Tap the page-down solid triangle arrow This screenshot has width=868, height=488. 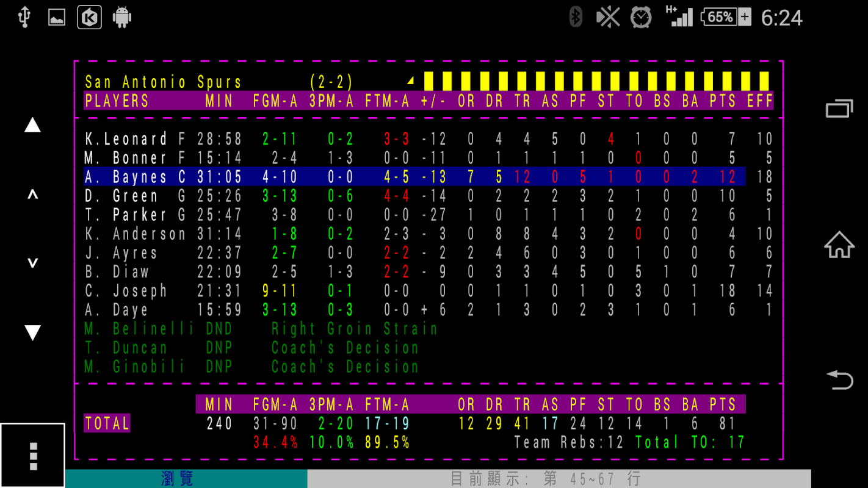click(32, 332)
